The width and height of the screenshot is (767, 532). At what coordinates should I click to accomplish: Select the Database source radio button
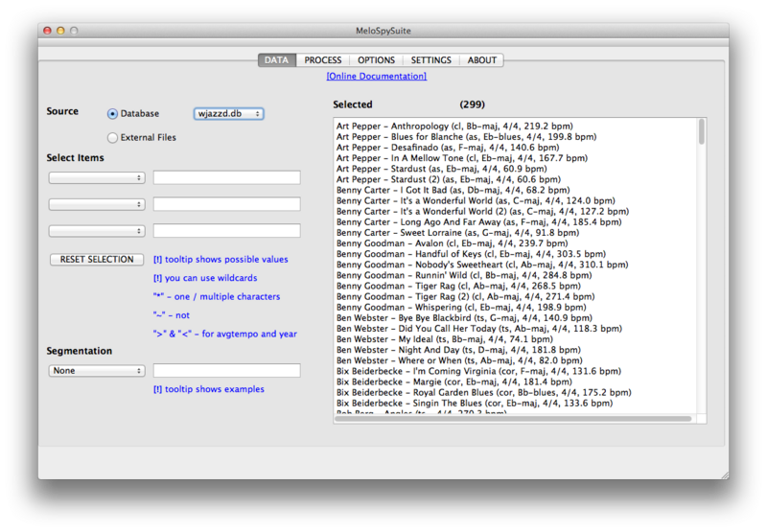tap(113, 114)
